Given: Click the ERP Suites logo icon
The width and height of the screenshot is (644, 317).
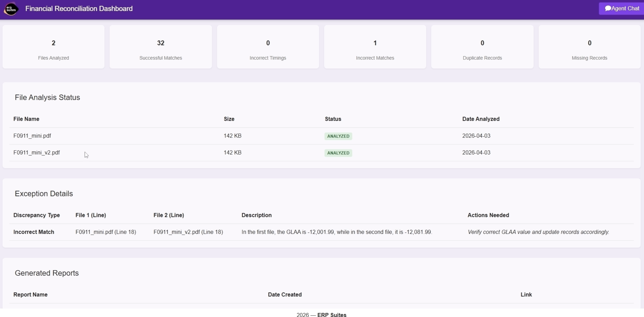Looking at the screenshot, I should click(x=10, y=8).
